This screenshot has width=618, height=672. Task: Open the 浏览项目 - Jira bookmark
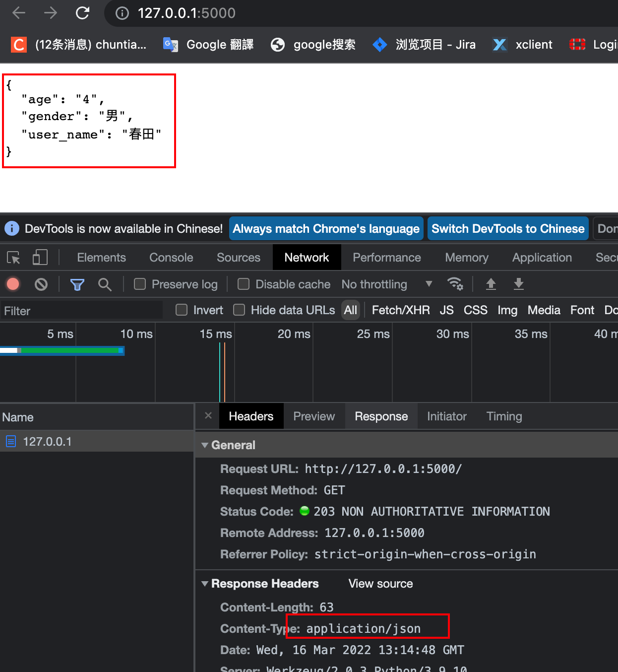click(x=424, y=45)
